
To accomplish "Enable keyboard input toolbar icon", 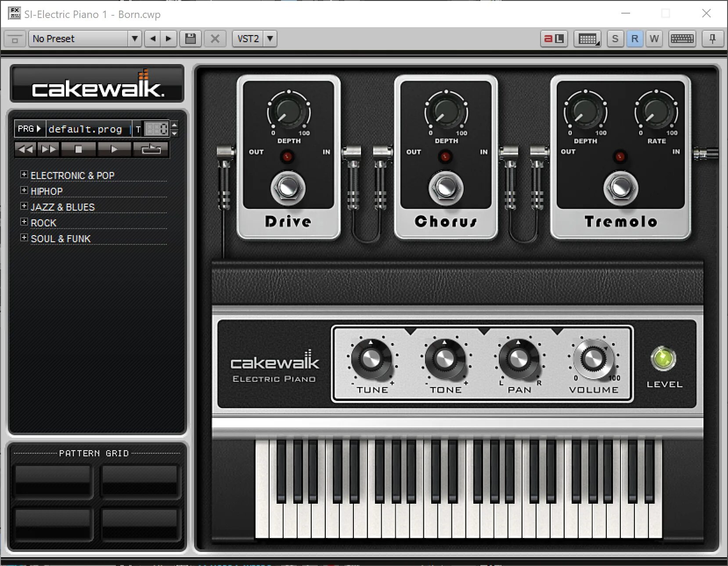I will 682,39.
